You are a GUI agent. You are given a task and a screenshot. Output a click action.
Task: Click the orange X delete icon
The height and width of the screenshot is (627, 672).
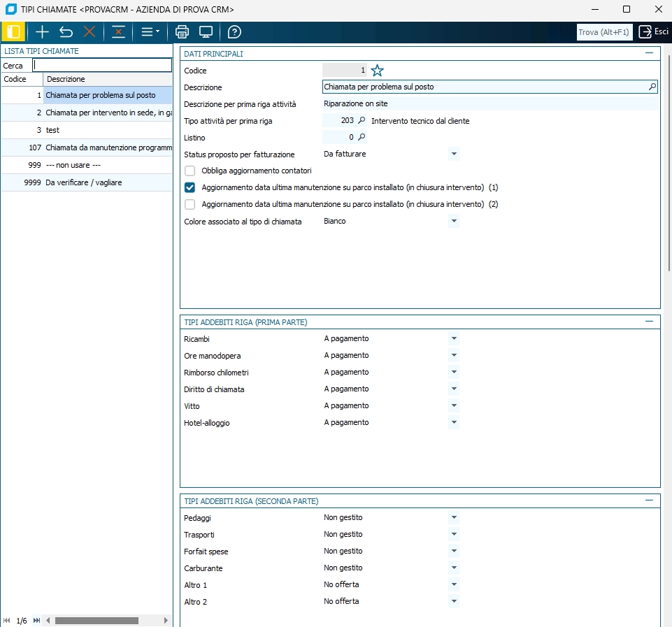[x=90, y=32]
